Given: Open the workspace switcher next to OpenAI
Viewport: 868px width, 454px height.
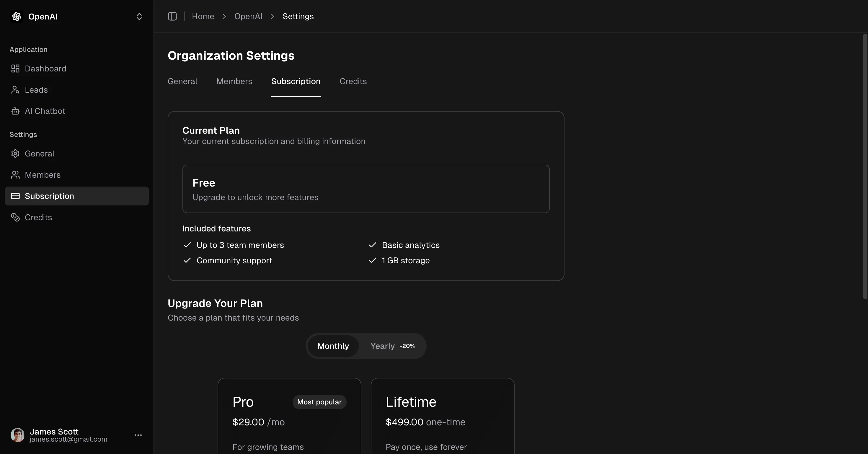Looking at the screenshot, I should [x=139, y=16].
